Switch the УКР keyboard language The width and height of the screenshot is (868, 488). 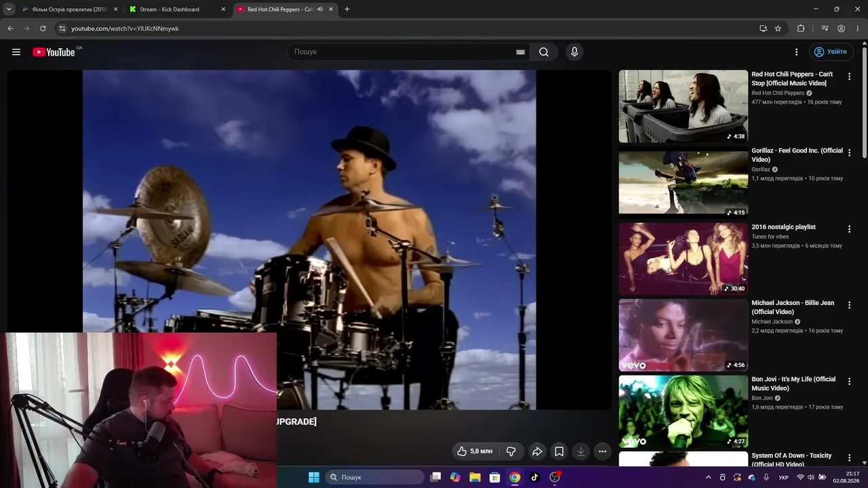[783, 477]
